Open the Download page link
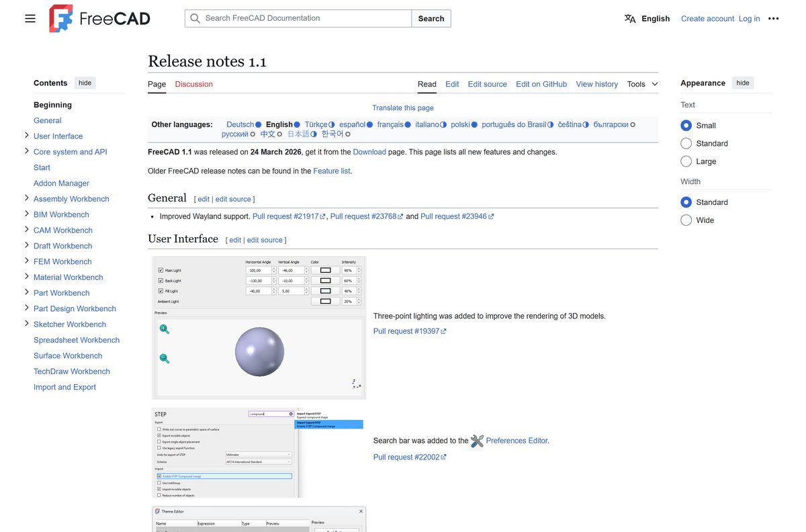The width and height of the screenshot is (806, 532). 369,152
